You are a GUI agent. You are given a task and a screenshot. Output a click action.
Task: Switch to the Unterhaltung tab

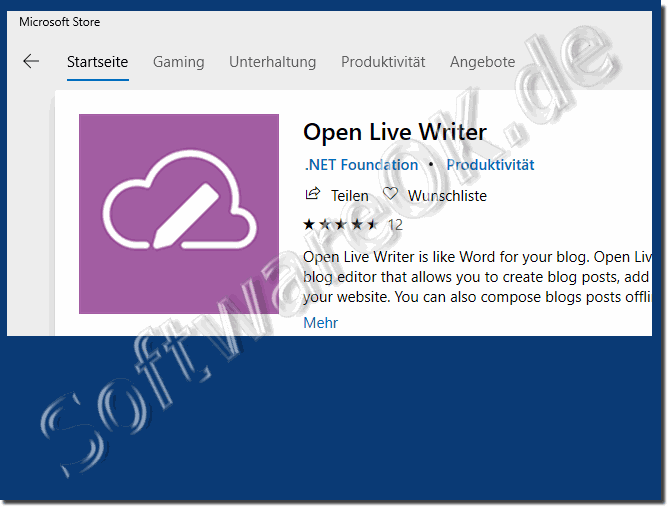(273, 62)
